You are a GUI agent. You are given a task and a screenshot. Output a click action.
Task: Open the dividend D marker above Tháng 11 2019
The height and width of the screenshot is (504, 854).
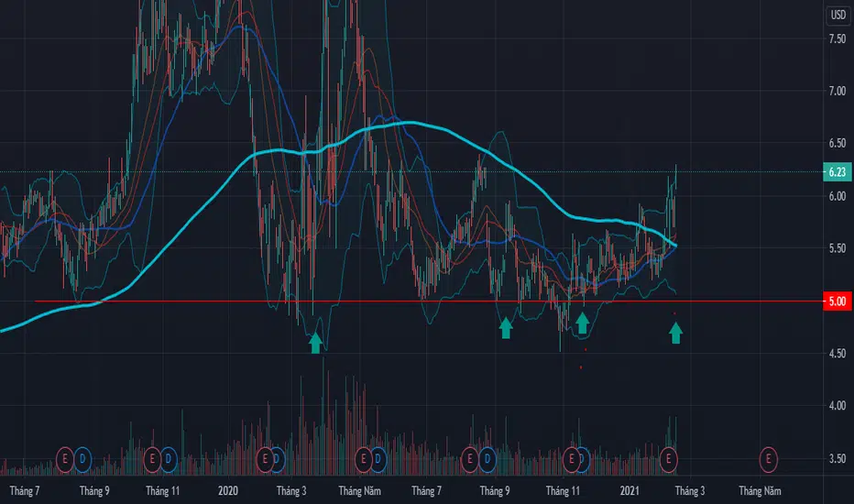pyautogui.click(x=169, y=459)
